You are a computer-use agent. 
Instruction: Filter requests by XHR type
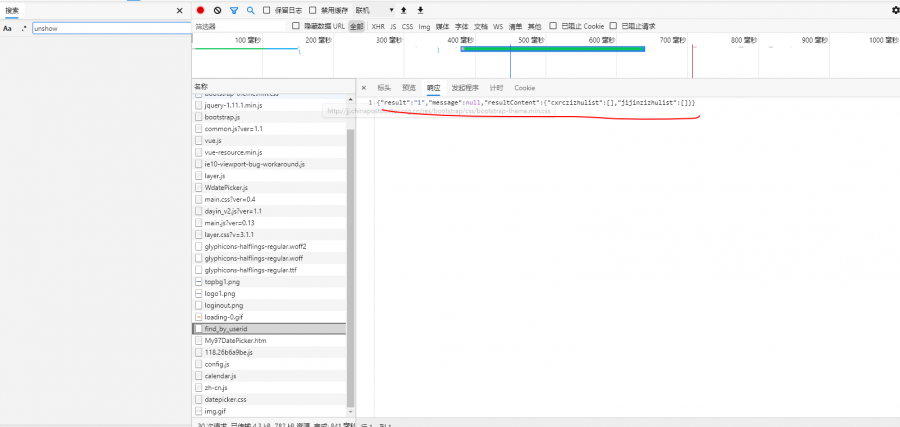(x=377, y=26)
